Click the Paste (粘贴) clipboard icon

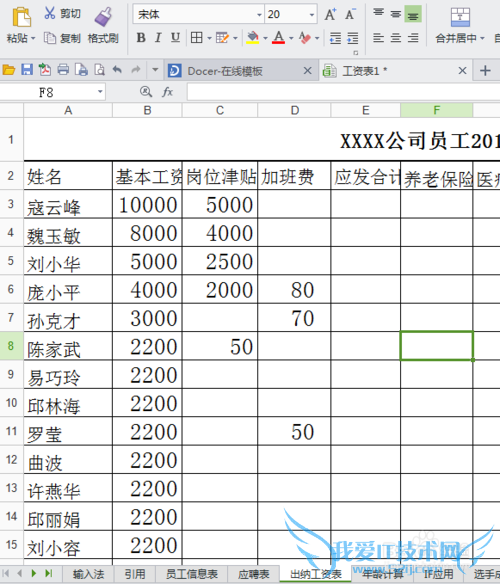21,17
